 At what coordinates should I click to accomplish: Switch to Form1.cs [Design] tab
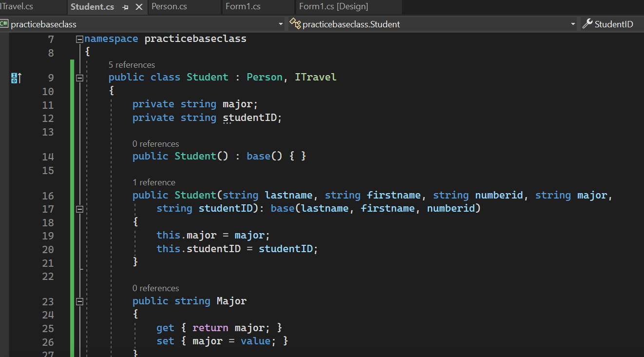(x=333, y=6)
